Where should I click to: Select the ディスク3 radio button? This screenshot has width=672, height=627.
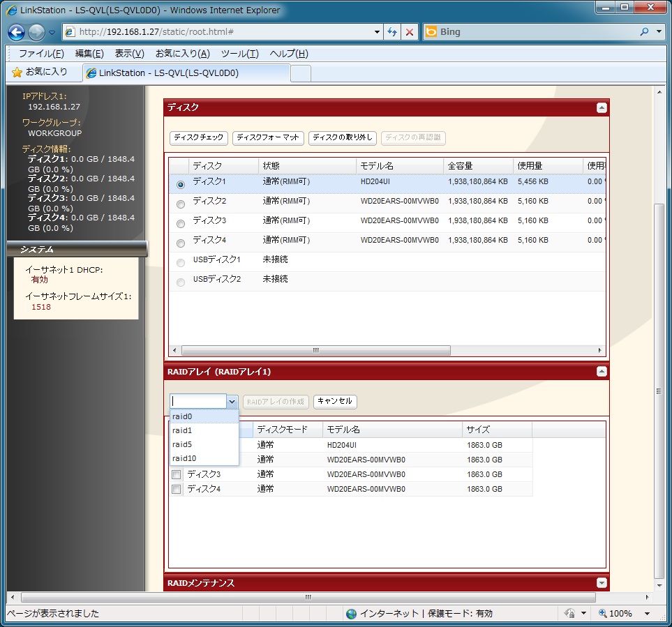tap(181, 224)
